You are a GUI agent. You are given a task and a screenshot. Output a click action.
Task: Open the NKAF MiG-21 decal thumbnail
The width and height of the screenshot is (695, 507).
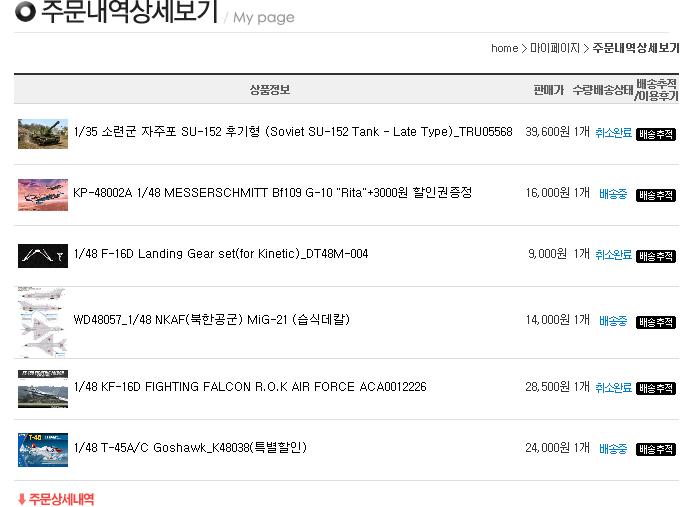[43, 322]
